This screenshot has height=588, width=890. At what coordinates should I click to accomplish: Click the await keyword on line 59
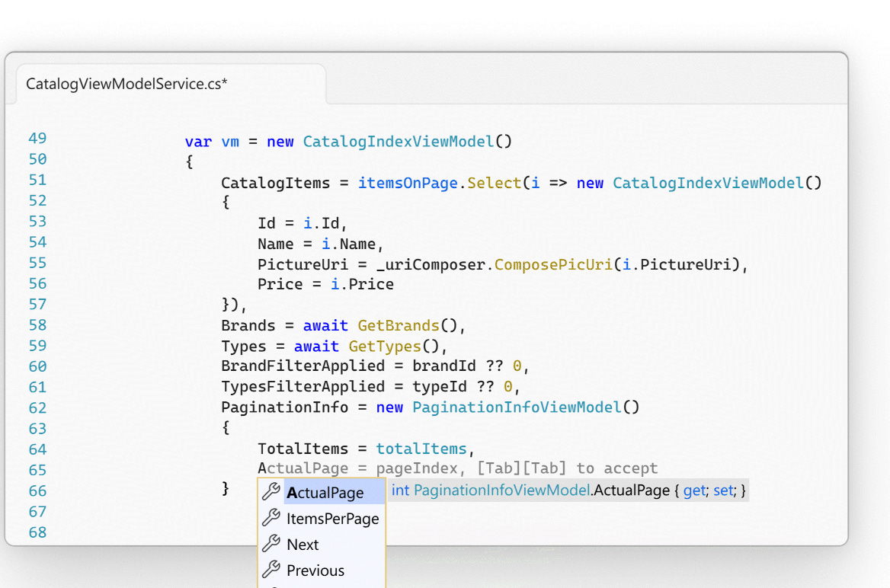tap(316, 346)
